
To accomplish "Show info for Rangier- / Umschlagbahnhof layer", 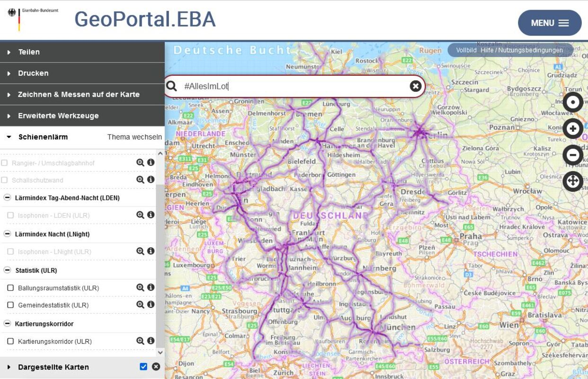I will pyautogui.click(x=151, y=162).
